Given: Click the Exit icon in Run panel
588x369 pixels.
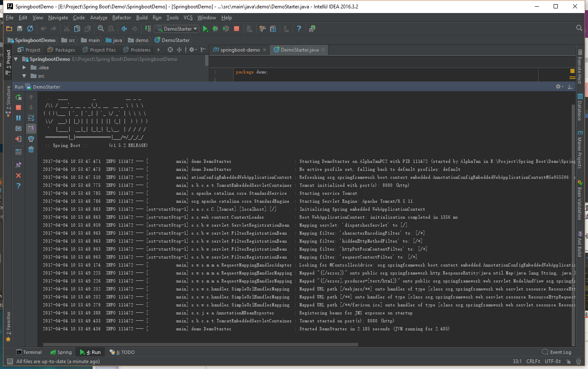Looking at the screenshot, I should click(18, 139).
